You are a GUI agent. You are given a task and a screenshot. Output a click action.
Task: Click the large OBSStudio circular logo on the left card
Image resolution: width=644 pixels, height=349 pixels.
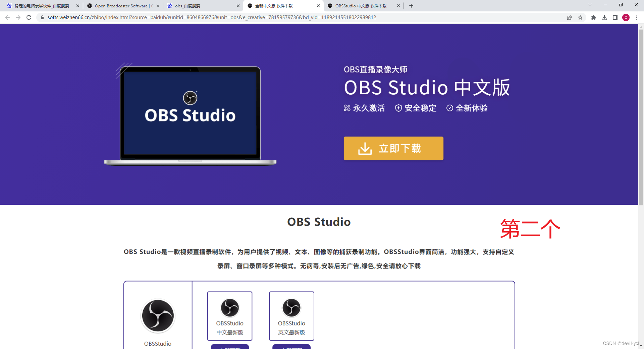pyautogui.click(x=158, y=315)
